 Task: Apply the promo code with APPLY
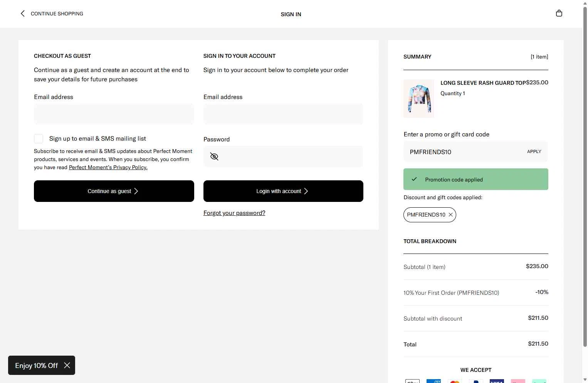(x=534, y=151)
